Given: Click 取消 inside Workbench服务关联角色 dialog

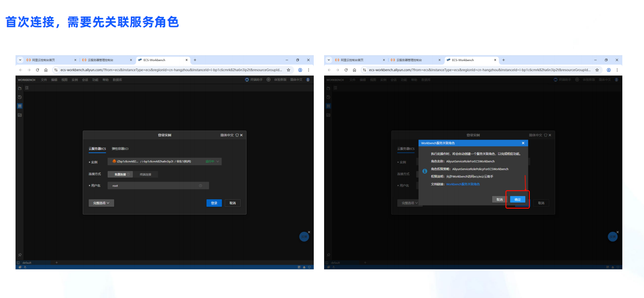Looking at the screenshot, I should pyautogui.click(x=500, y=199).
